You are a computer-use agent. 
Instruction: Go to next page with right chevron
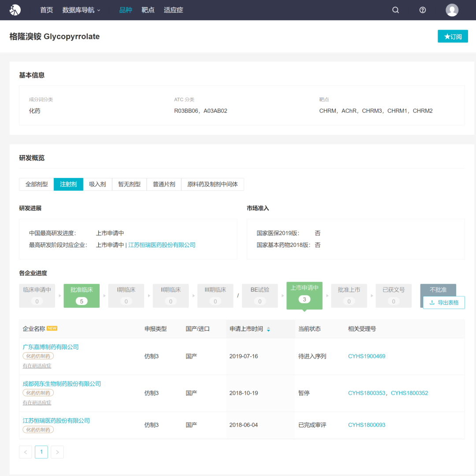pos(57,452)
